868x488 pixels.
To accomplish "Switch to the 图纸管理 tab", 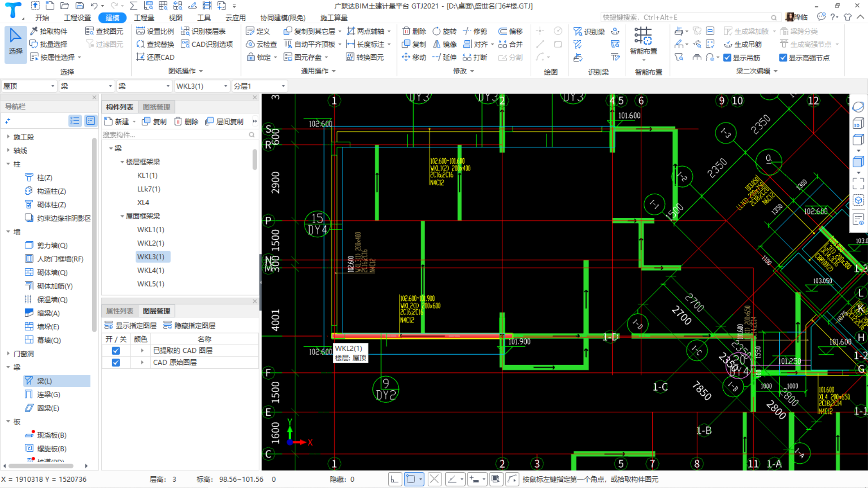I will (x=156, y=107).
